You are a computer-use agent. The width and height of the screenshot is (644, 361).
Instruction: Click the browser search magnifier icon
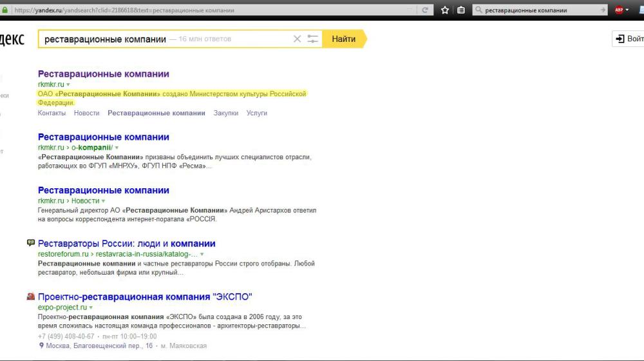pyautogui.click(x=478, y=10)
